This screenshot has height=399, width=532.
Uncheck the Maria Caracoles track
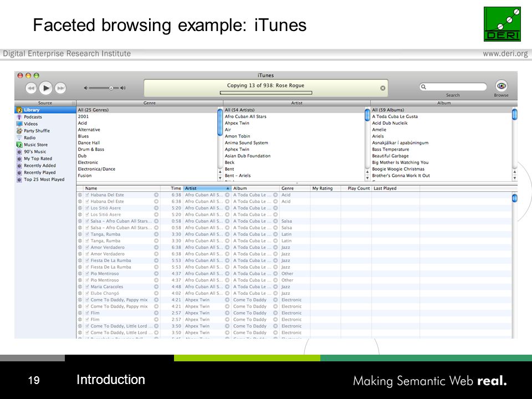(x=87, y=287)
